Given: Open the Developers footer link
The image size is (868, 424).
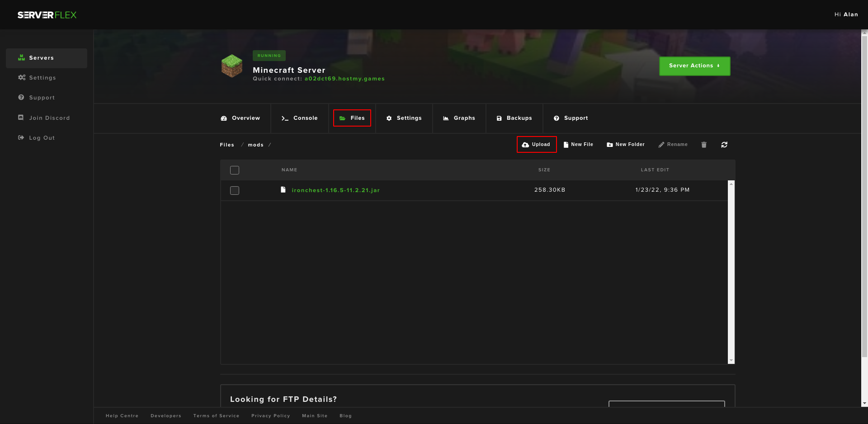Looking at the screenshot, I should [x=166, y=416].
